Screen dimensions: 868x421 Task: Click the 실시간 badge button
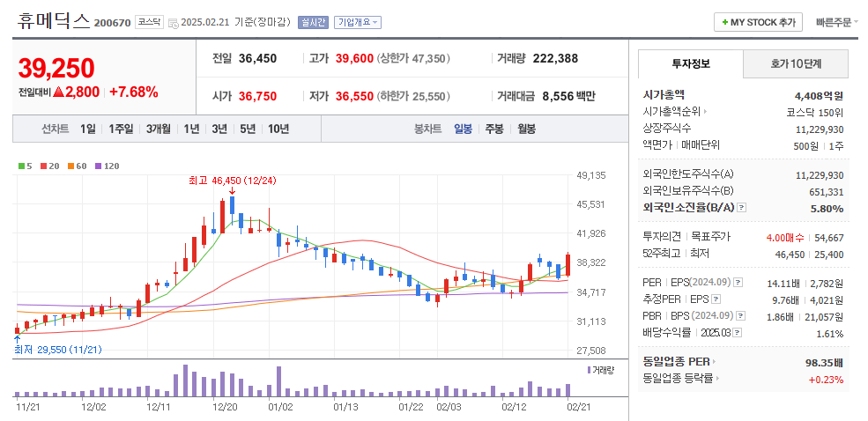(x=314, y=23)
